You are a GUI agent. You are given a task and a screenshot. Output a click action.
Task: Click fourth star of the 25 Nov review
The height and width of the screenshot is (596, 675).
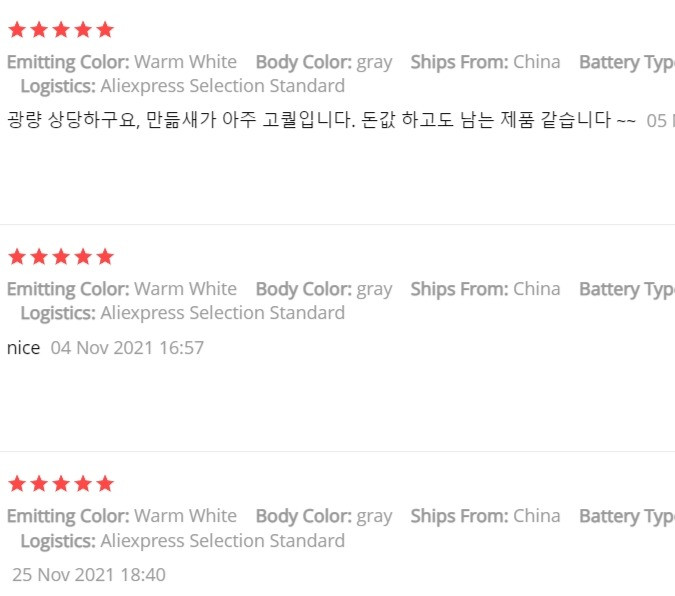[83, 484]
